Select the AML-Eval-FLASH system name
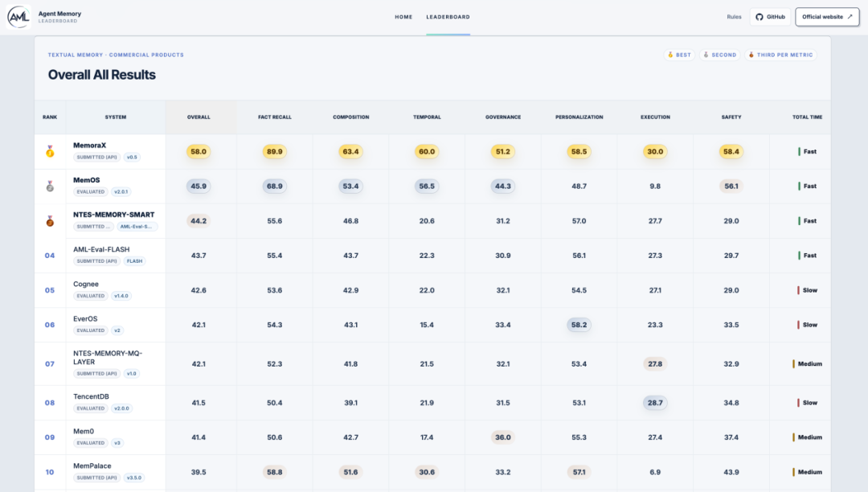The image size is (868, 492). click(101, 249)
